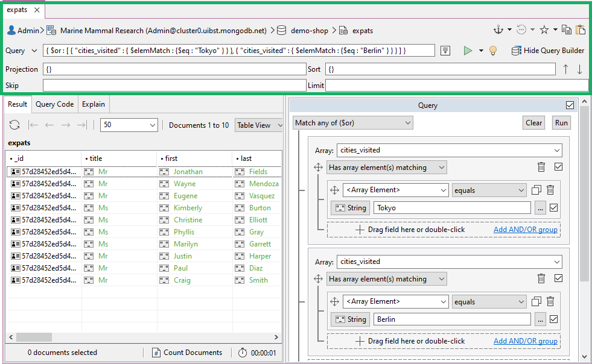Duplicate the Tokyo array element rule
This screenshot has height=364, width=592.
coord(536,190)
